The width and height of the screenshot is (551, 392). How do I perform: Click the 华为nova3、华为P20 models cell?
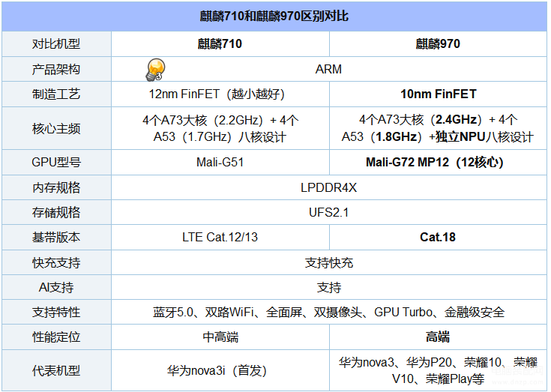438,370
